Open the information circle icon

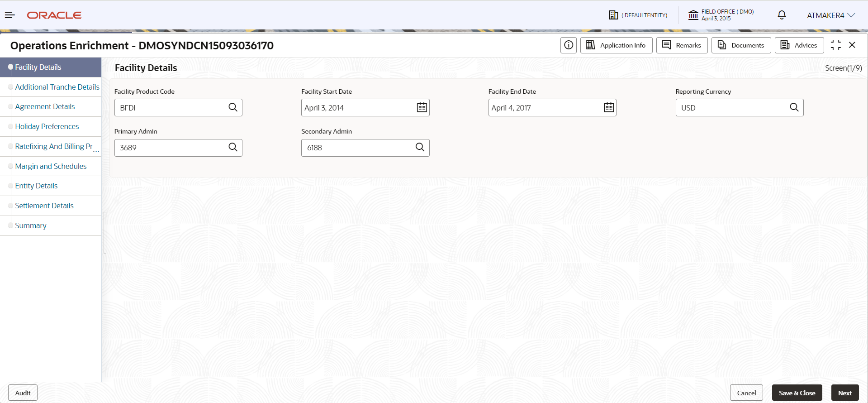[x=569, y=45]
